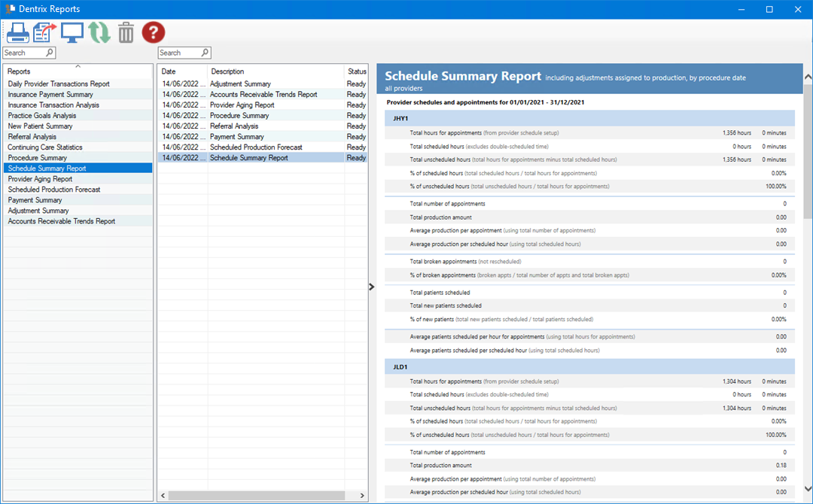Focus the search field above the Date column
Screen dimensions: 813x504
tap(184, 53)
